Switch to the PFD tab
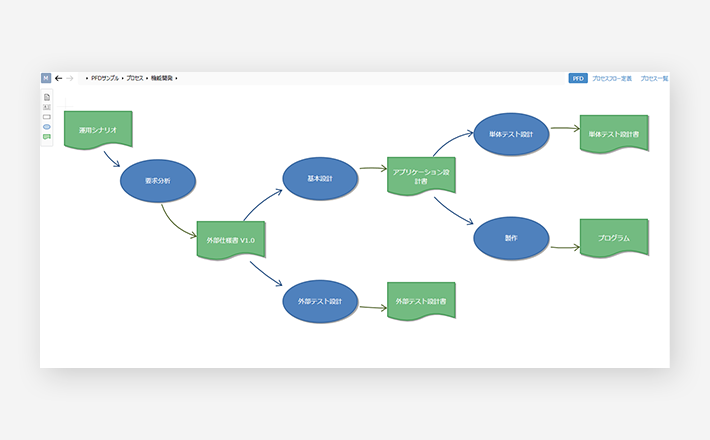Image resolution: width=710 pixels, height=440 pixels. [x=578, y=78]
